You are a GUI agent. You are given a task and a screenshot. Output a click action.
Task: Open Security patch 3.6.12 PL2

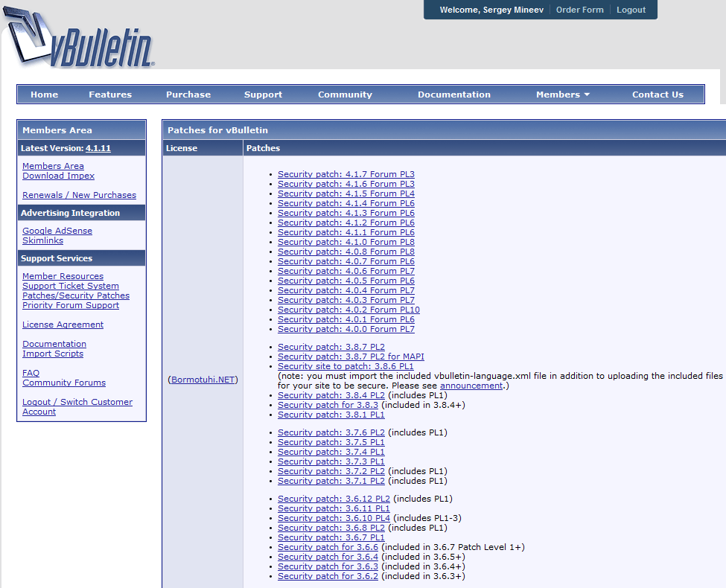point(334,499)
